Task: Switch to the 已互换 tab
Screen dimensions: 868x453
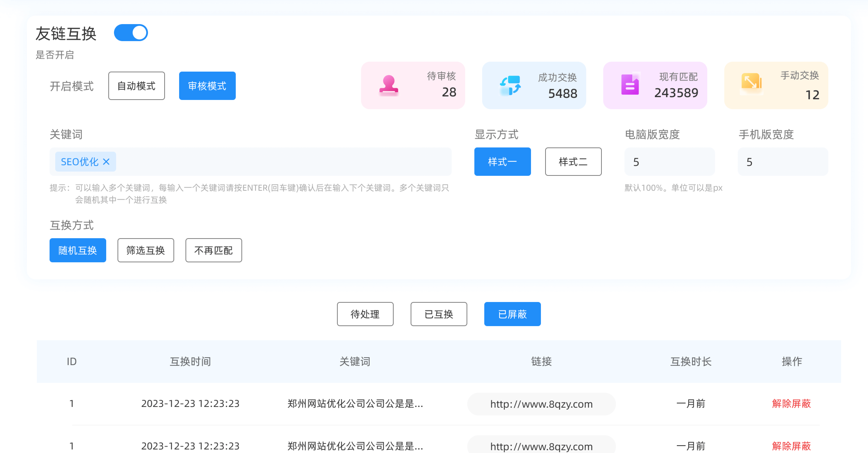Action: tap(439, 314)
